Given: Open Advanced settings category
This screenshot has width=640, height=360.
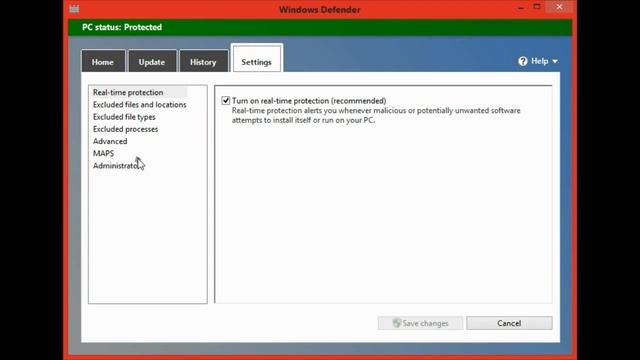Looking at the screenshot, I should (x=110, y=141).
